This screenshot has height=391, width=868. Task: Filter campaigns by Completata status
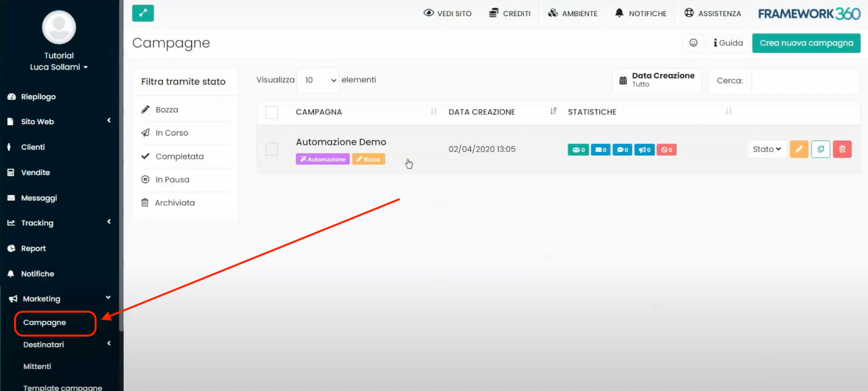(179, 157)
